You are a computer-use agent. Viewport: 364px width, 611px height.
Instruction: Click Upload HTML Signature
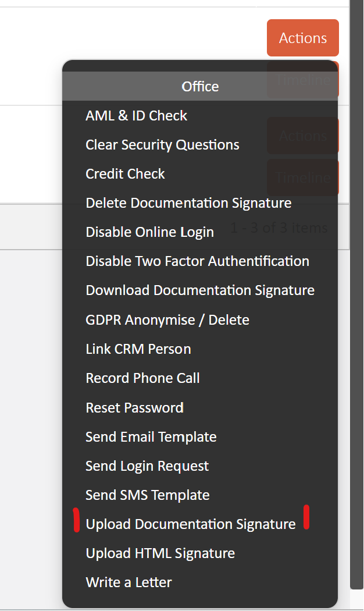pyautogui.click(x=160, y=553)
